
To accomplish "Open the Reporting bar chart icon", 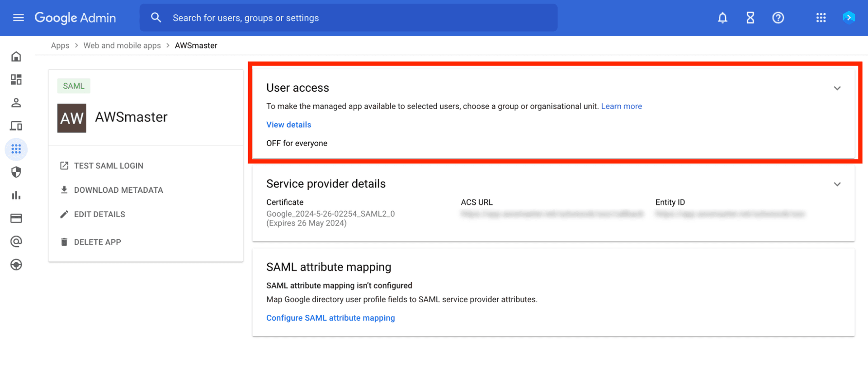I will [x=16, y=195].
